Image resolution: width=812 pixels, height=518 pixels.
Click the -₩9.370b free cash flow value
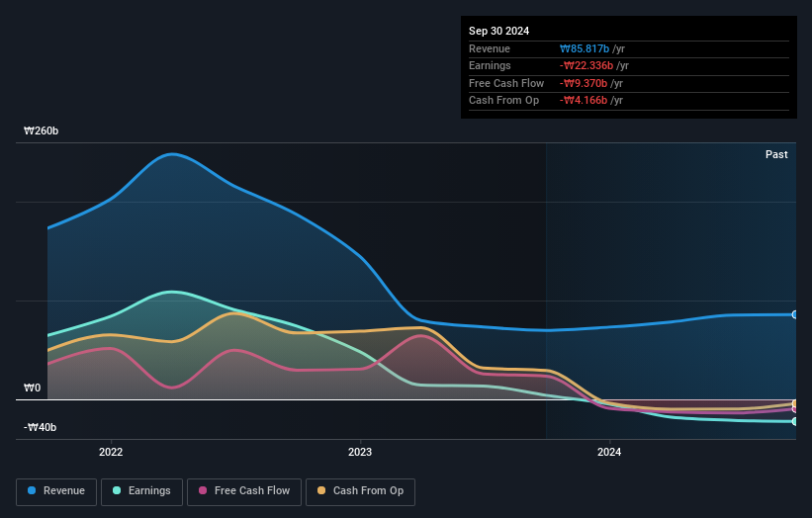[584, 83]
